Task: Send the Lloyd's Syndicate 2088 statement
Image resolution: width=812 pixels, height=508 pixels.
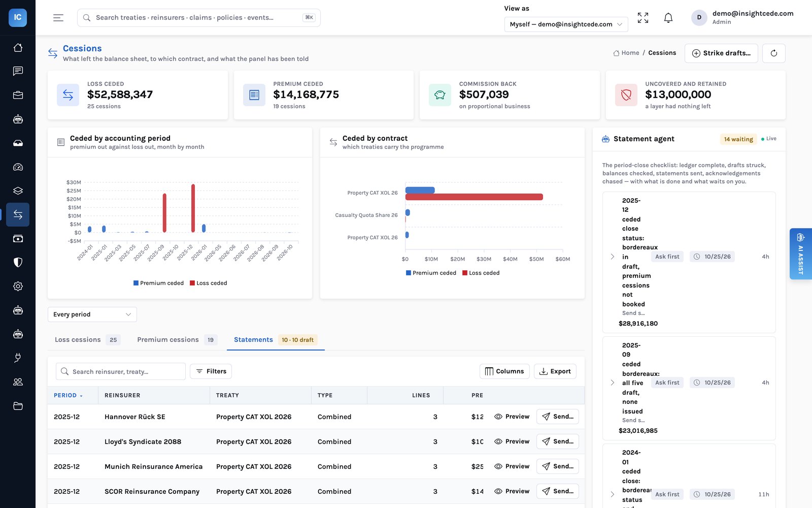Action: click(557, 441)
